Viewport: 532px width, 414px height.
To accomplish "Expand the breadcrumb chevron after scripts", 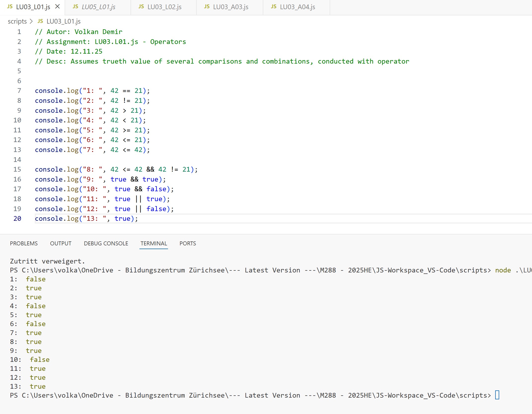I will 31,21.
